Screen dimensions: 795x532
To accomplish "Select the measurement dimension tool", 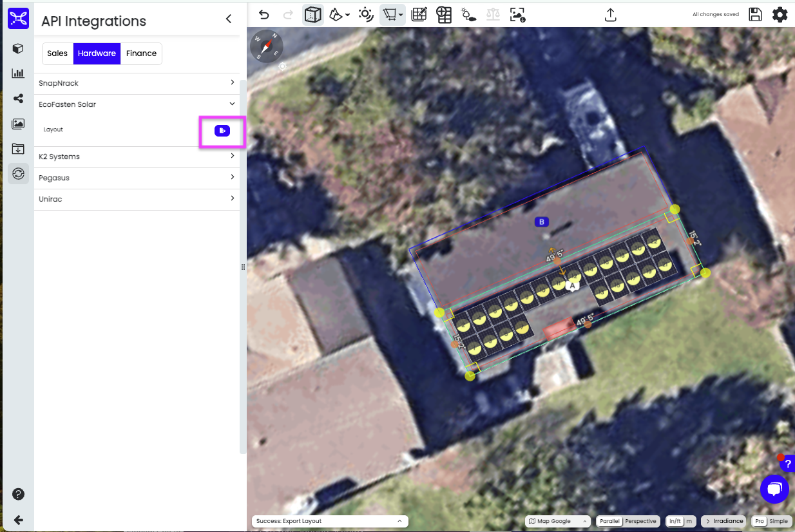I will [x=389, y=14].
